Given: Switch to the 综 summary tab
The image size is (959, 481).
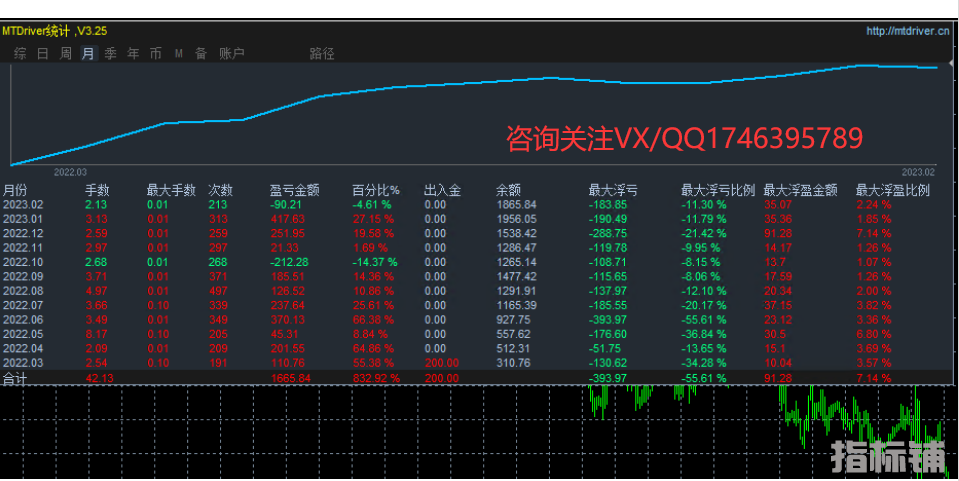Looking at the screenshot, I should click(x=20, y=53).
